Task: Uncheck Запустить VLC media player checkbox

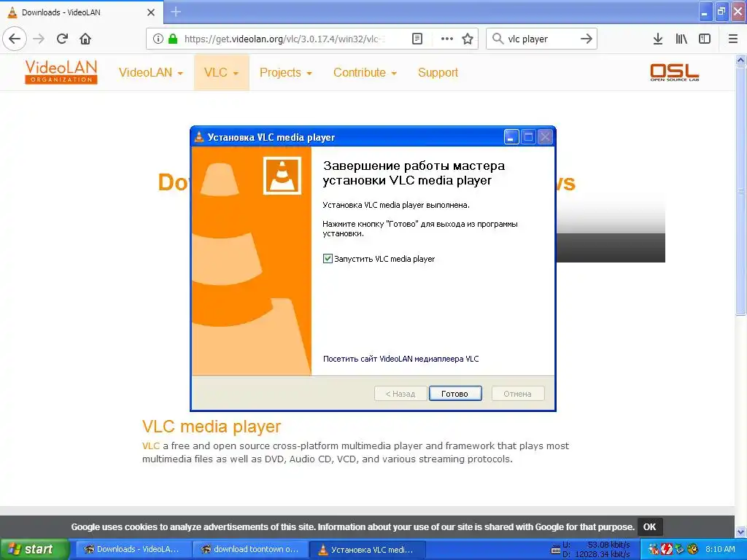Action: coord(328,259)
